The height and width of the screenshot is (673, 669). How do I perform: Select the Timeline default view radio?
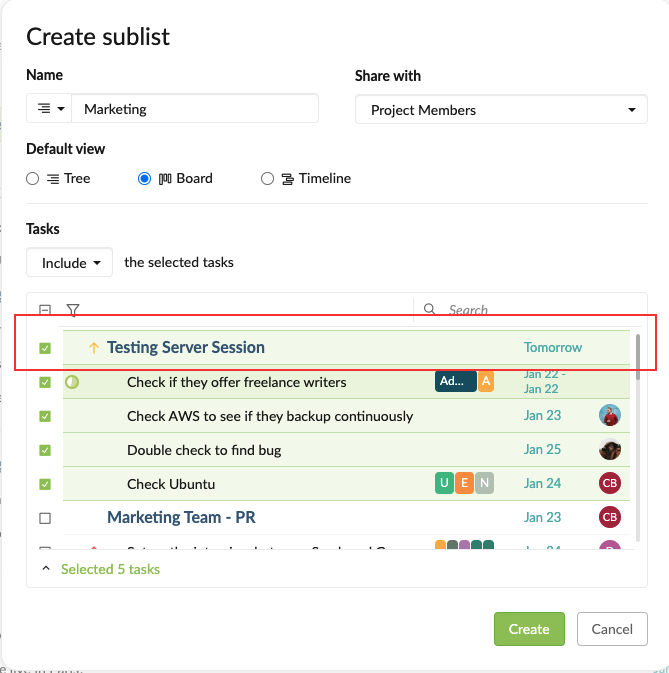267,179
